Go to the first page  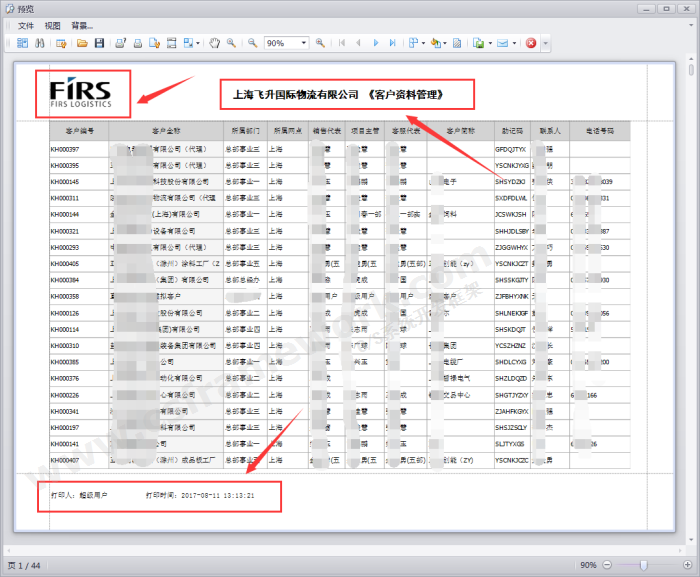(x=343, y=43)
